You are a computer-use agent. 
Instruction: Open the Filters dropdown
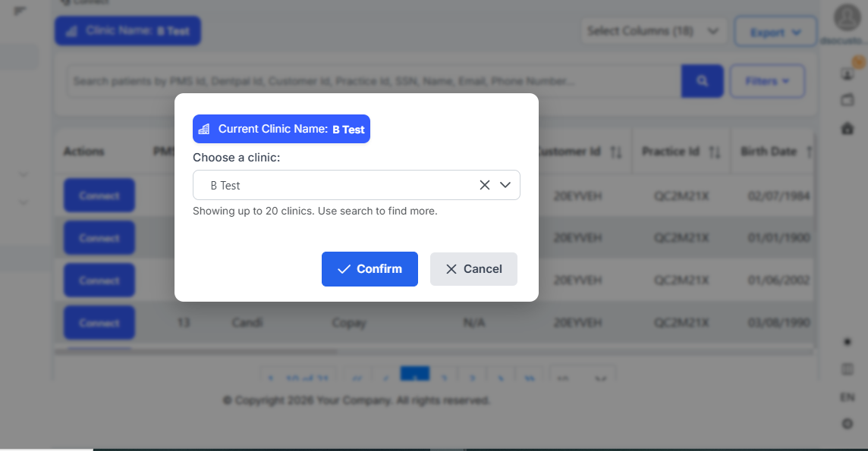(767, 81)
